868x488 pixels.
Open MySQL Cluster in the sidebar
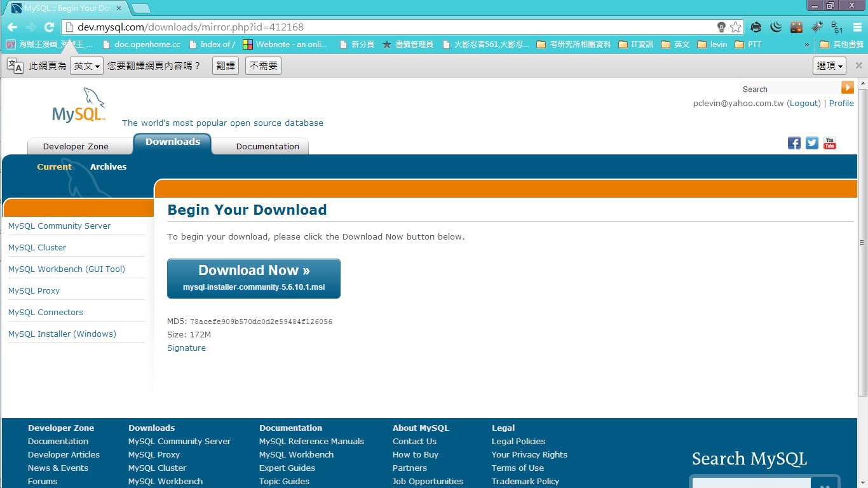click(x=37, y=247)
